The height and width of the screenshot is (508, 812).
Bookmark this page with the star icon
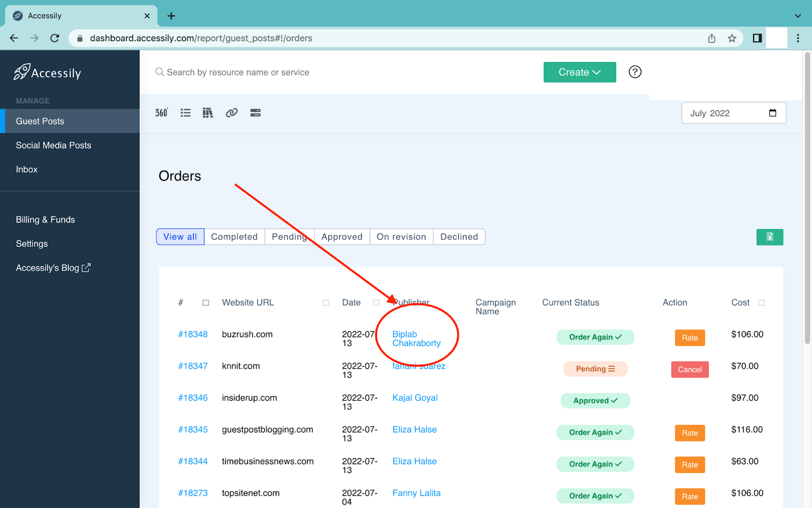click(732, 38)
